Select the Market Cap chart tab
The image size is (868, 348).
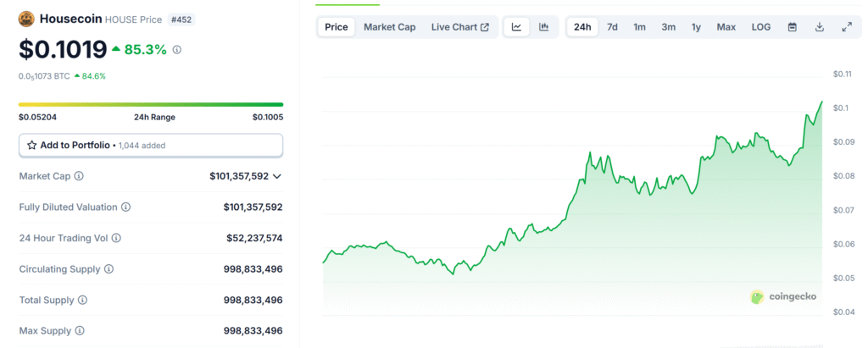coord(389,27)
